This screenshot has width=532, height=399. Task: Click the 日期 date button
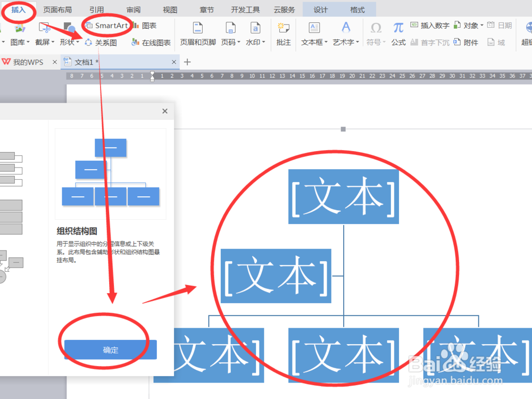click(x=500, y=26)
